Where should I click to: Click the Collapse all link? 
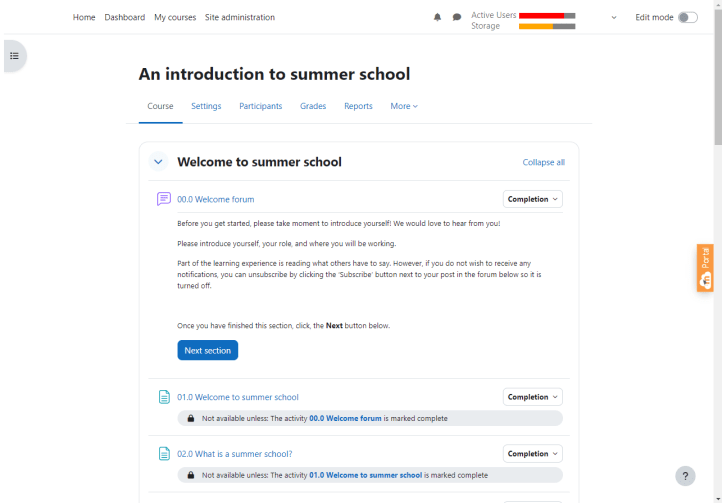[x=543, y=162]
